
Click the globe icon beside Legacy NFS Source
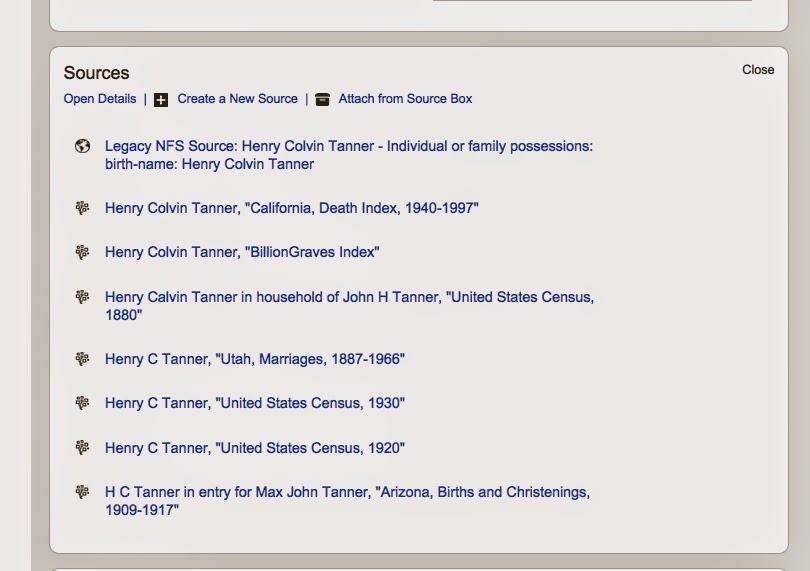[82, 146]
